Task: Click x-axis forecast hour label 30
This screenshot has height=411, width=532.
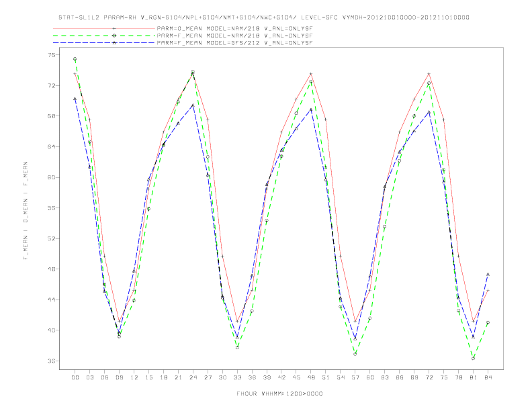Action: click(222, 377)
